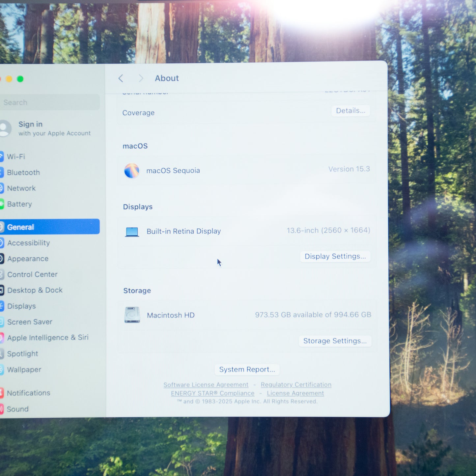
Task: Click the green full-screen window button
Action: [20, 79]
